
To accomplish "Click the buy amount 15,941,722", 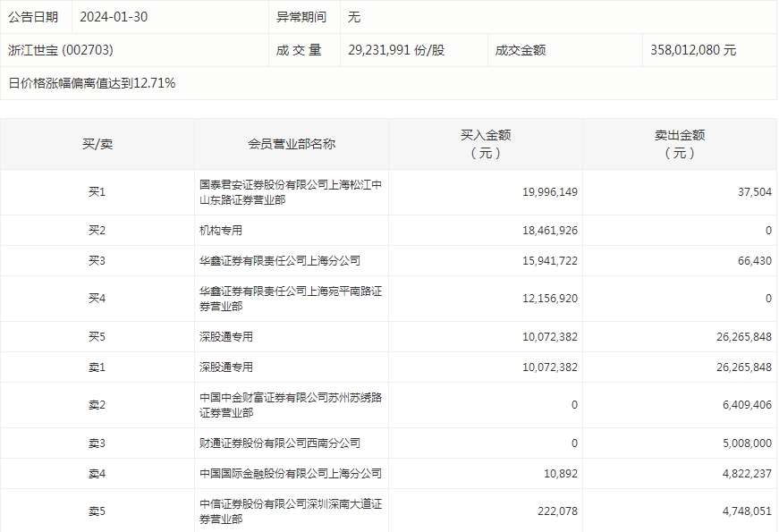I will [549, 261].
